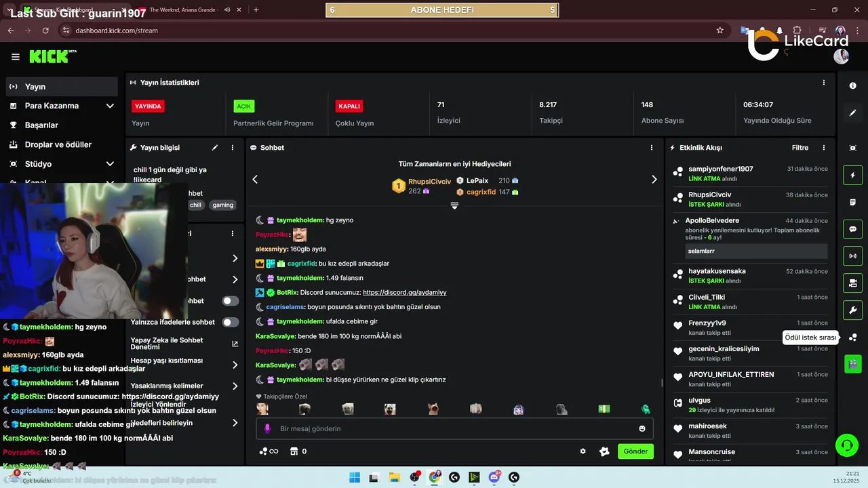
Task: Open Yayın bilgisi three-dot menu
Action: [x=233, y=147]
